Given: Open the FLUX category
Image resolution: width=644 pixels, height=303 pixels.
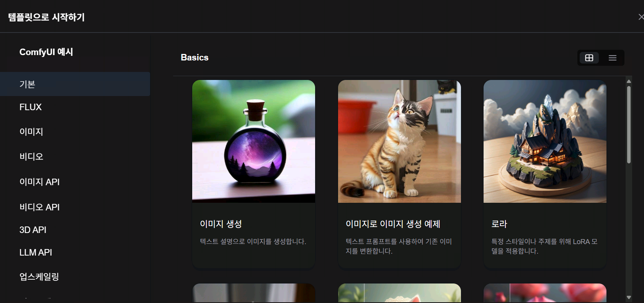Looking at the screenshot, I should (75, 107).
